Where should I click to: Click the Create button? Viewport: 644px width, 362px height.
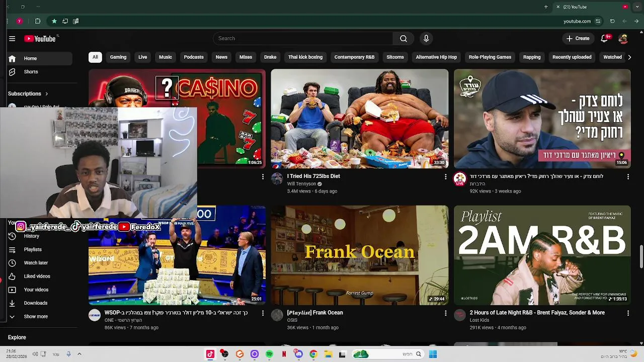tap(578, 38)
